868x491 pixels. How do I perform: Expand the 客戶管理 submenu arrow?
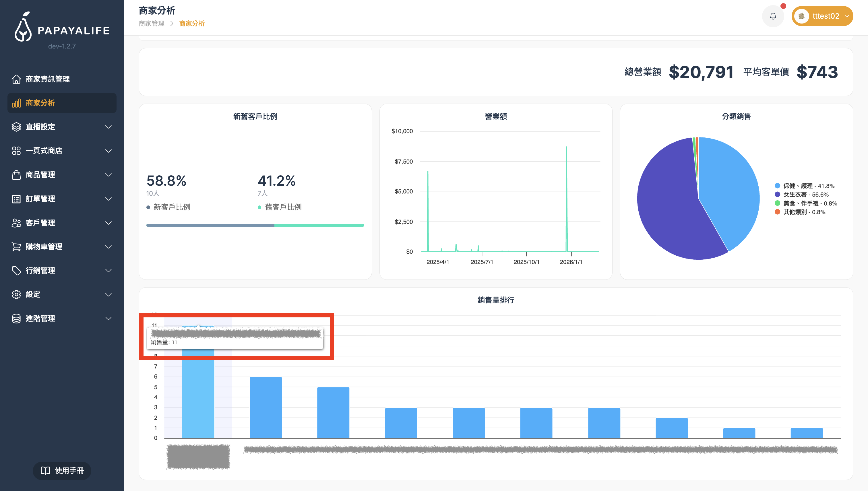point(108,223)
